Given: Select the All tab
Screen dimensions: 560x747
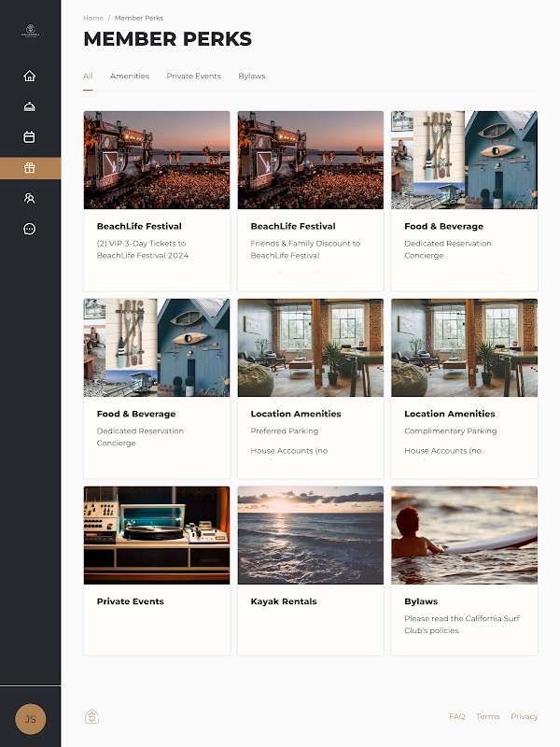Looking at the screenshot, I should pos(88,77).
